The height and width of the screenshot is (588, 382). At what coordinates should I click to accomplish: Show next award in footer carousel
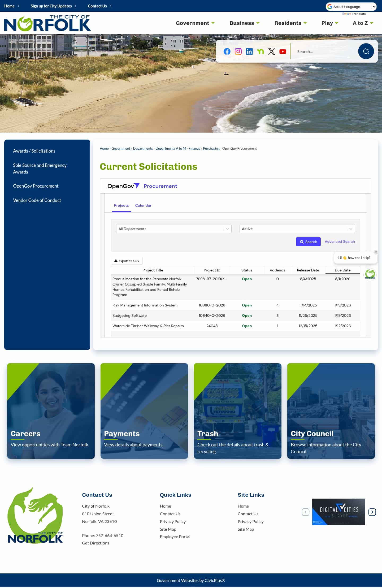[372, 512]
